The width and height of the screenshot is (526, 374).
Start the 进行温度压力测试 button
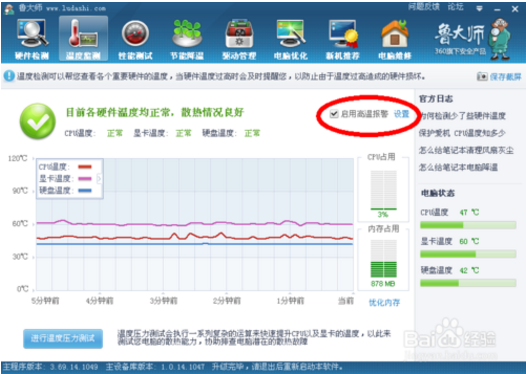(63, 338)
